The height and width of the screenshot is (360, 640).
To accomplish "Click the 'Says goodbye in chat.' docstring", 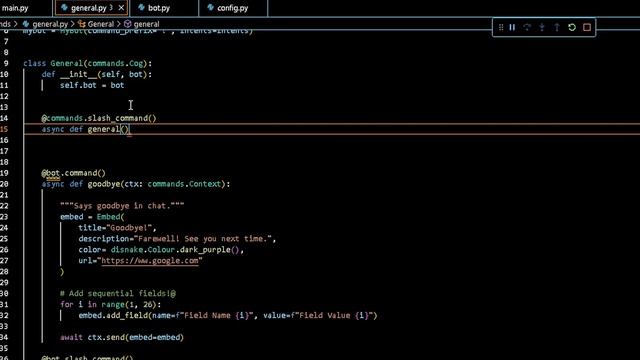I will (122, 206).
